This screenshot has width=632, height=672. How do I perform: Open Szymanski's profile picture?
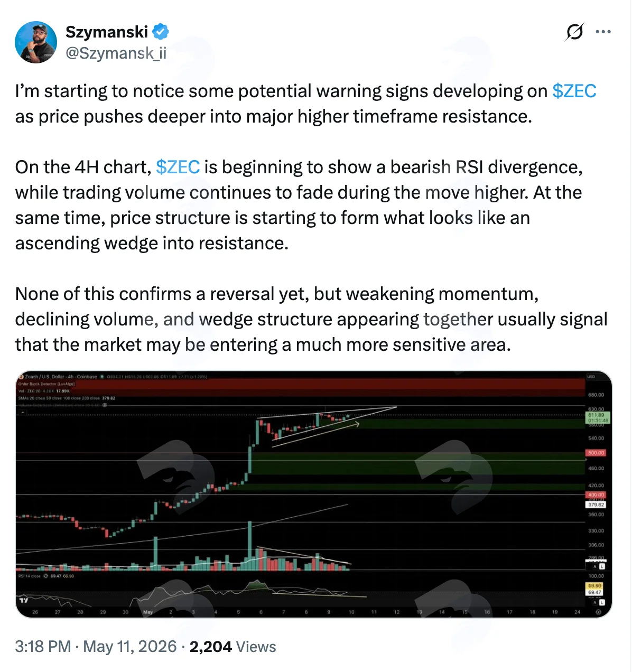[x=36, y=42]
